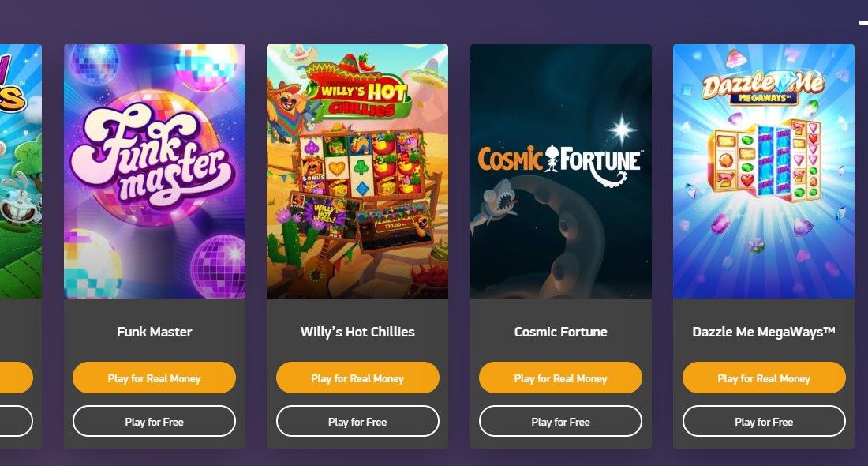Launch Dazzle Me MegaWays free play
The width and height of the screenshot is (868, 466).
pyautogui.click(x=764, y=421)
